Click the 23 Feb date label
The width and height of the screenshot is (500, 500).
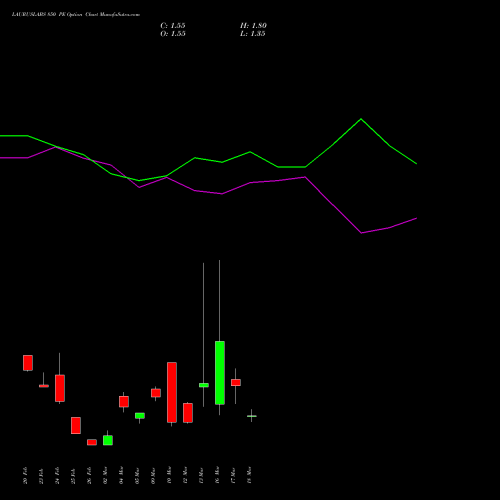pos(41,475)
